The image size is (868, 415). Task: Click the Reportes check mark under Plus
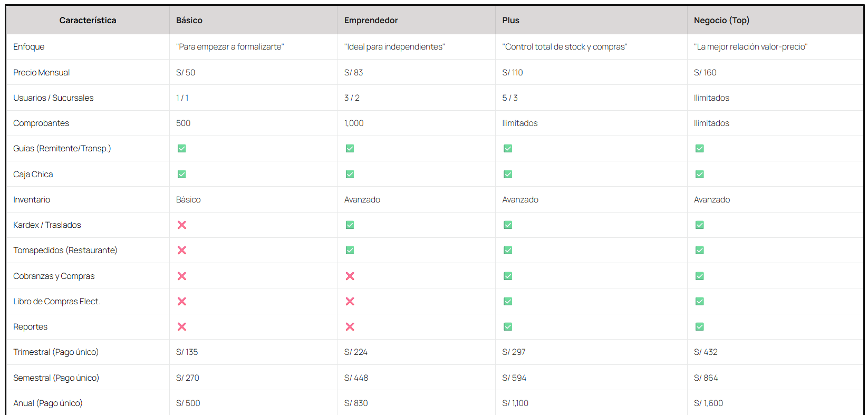tap(508, 327)
